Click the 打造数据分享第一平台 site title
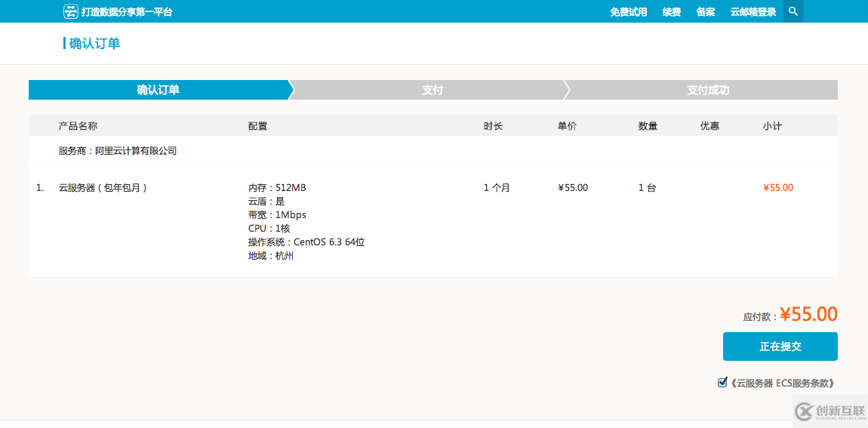 coord(127,12)
